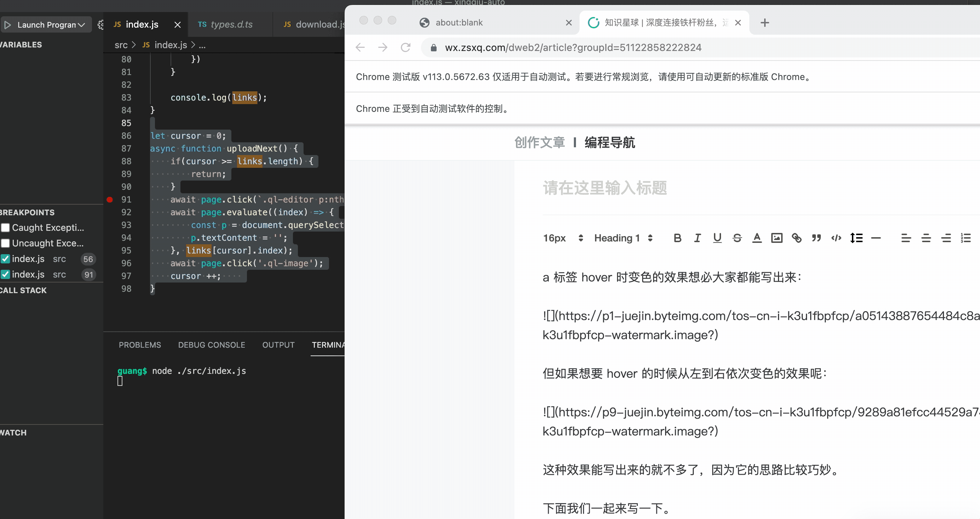Apply ordered numbered list
Viewport: 980px width, 519px height.
(x=965, y=238)
